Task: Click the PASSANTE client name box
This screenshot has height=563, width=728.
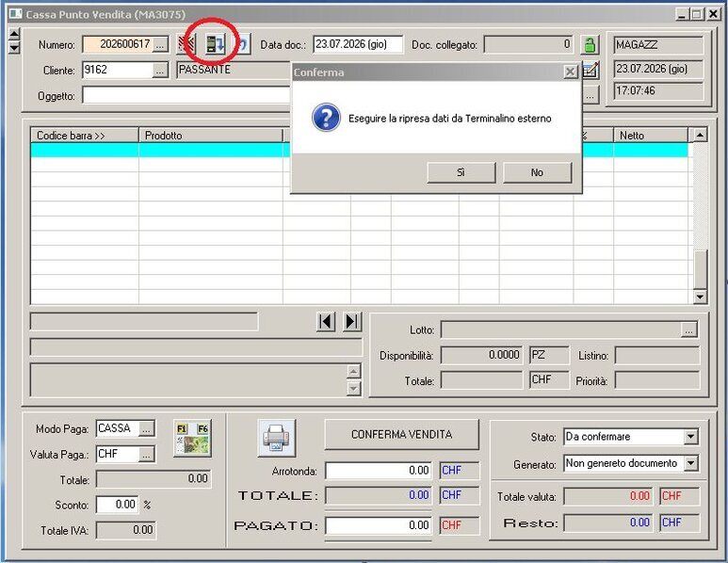Action: [234, 70]
